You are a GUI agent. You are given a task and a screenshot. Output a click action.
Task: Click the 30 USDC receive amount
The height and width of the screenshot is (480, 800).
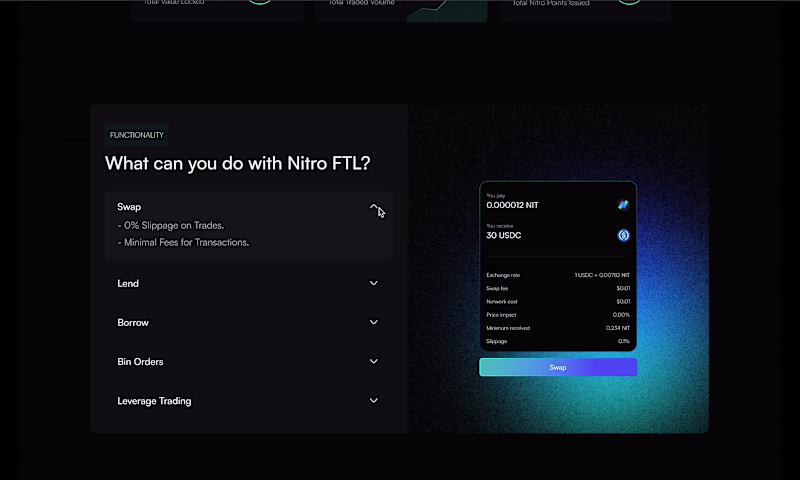pos(504,236)
